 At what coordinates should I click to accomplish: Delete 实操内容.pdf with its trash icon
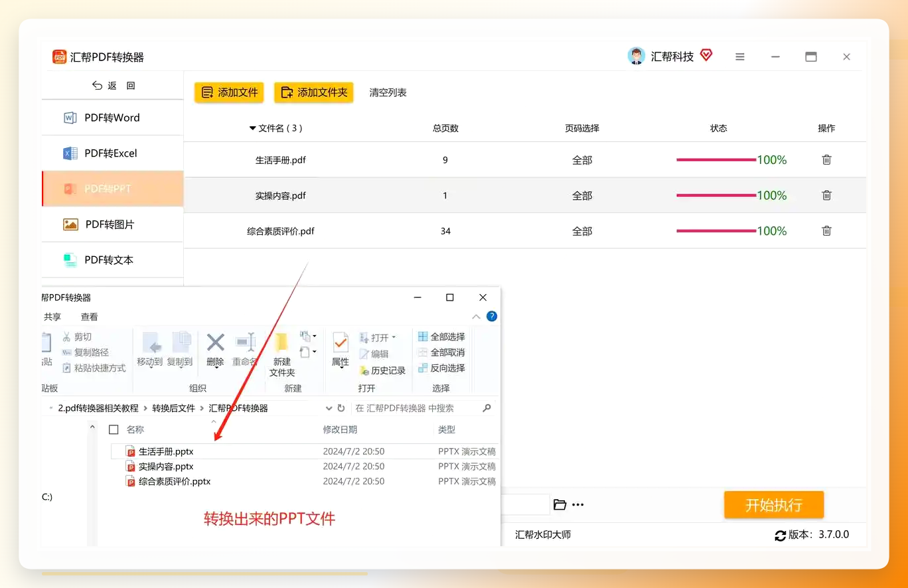click(826, 196)
